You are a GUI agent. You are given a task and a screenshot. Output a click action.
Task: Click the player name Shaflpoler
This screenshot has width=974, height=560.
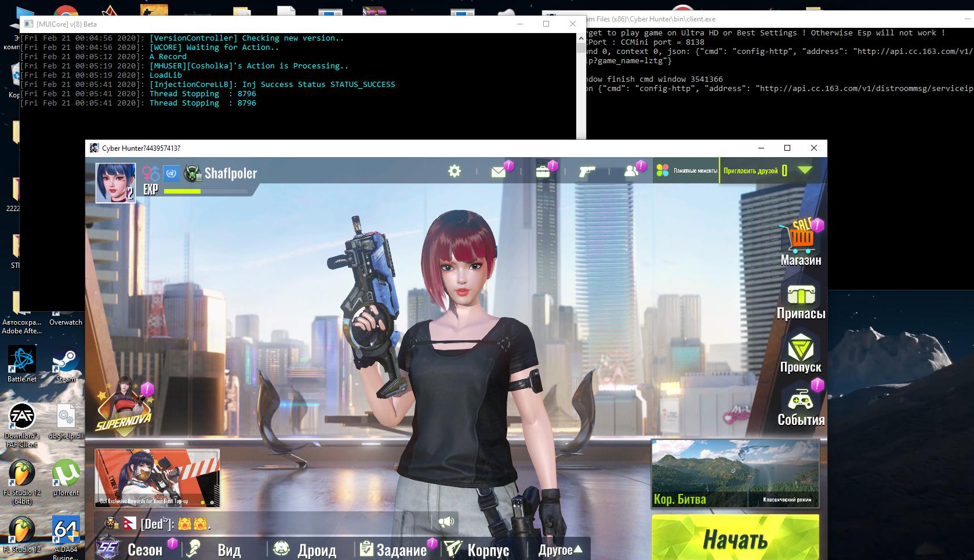coord(230,173)
